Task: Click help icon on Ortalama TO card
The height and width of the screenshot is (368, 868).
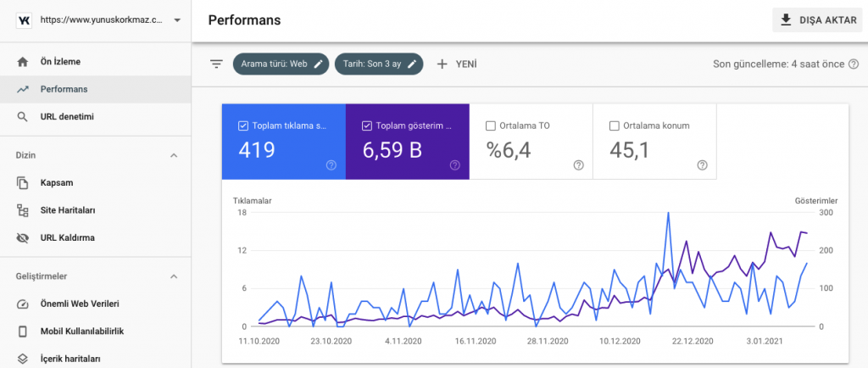Action: (578, 165)
